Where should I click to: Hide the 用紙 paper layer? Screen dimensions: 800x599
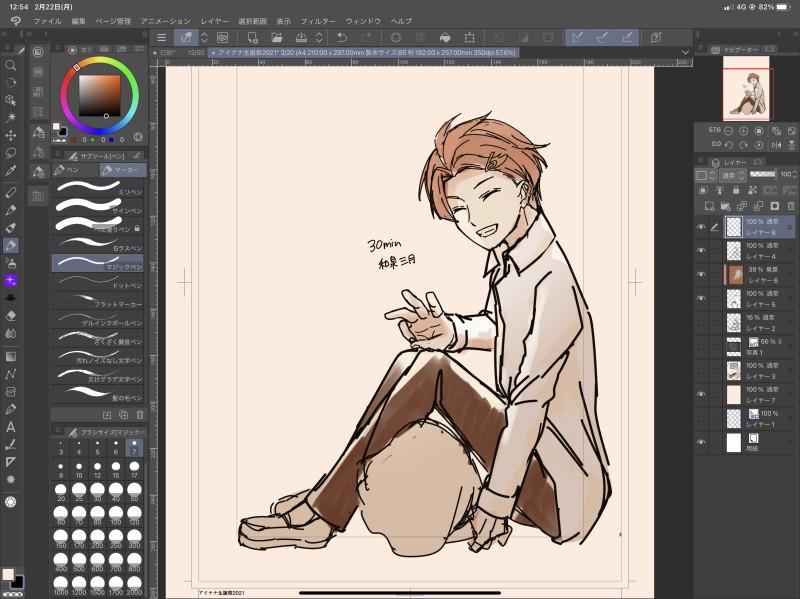pyautogui.click(x=700, y=442)
